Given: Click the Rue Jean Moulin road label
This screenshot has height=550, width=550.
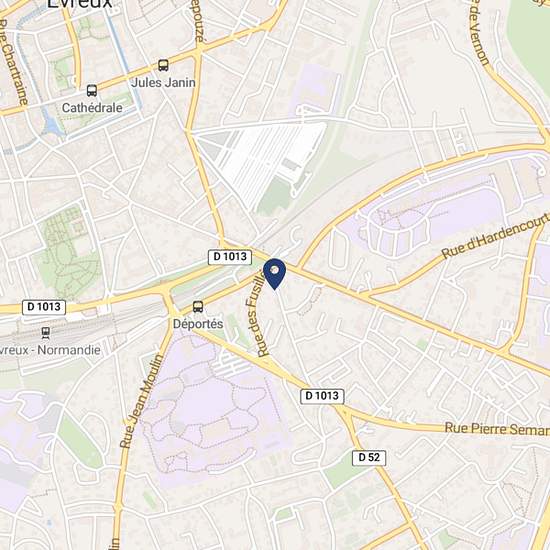Looking at the screenshot, I should 142,401.
